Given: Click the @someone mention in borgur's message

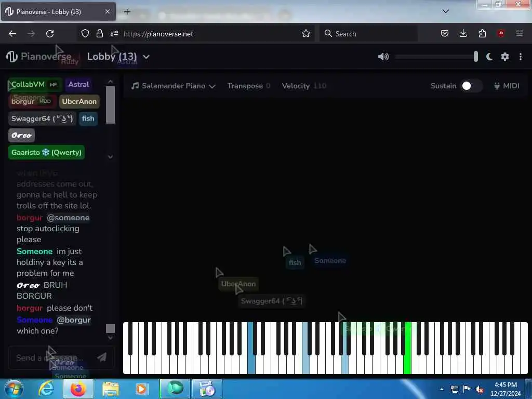Looking at the screenshot, I should coord(68,218).
